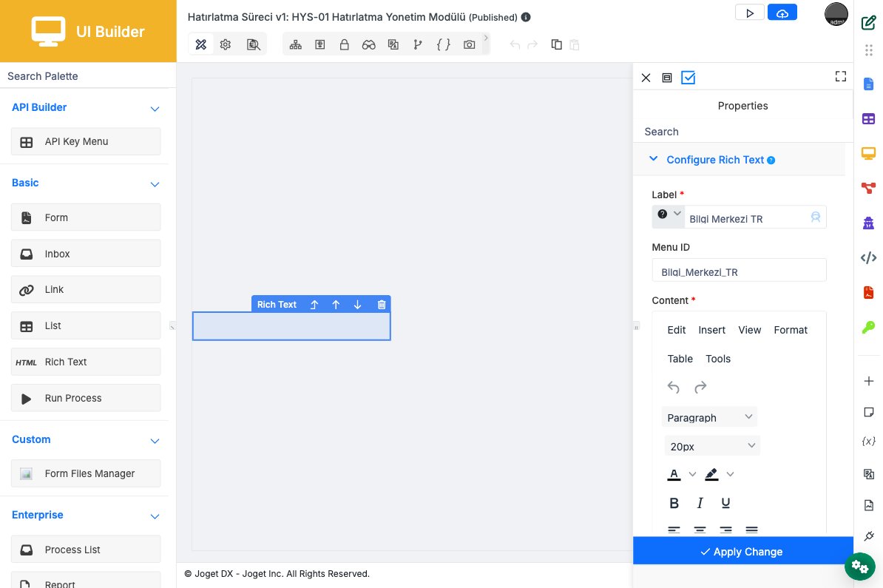Open the Edit menu in content editor
The image size is (883, 588).
click(x=677, y=330)
